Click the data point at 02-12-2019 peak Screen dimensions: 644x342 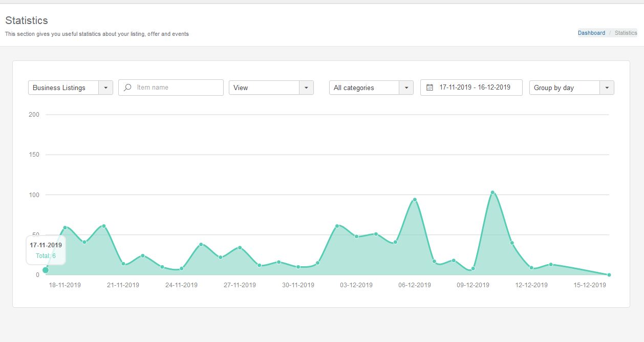tap(337, 226)
